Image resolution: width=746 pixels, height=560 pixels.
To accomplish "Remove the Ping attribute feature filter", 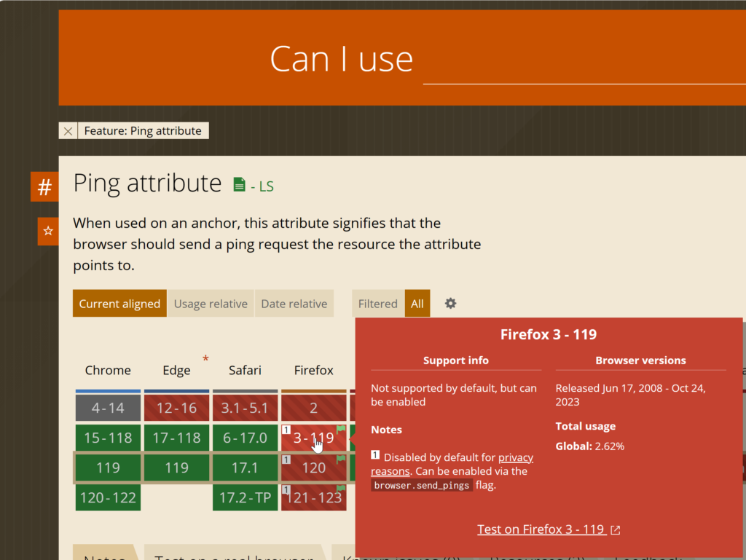I will [x=68, y=131].
